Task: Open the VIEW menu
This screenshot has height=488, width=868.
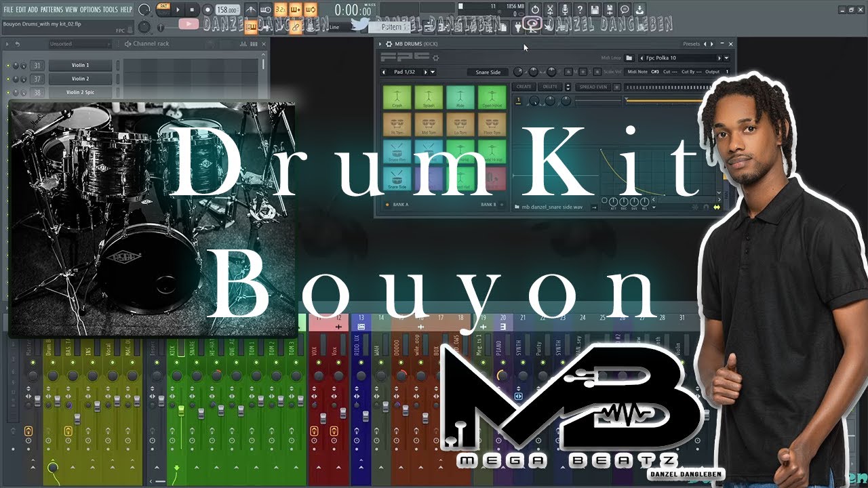Action: [71, 9]
